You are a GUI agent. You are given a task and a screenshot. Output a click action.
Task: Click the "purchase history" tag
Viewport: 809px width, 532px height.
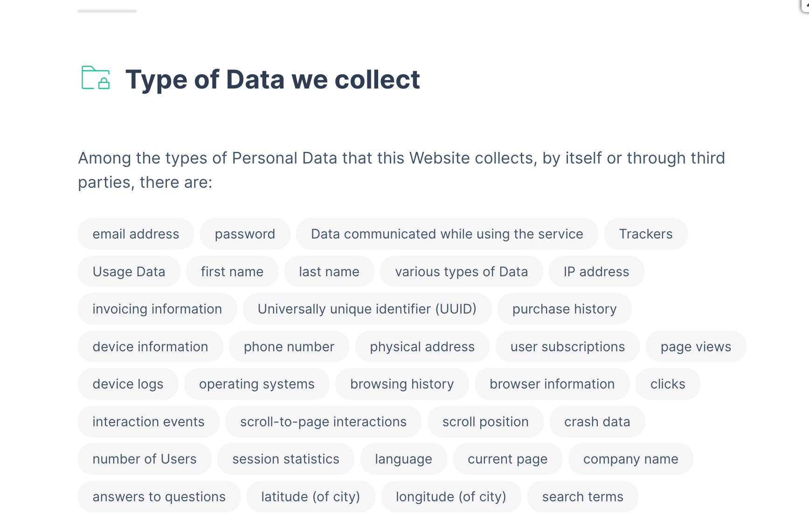click(564, 309)
